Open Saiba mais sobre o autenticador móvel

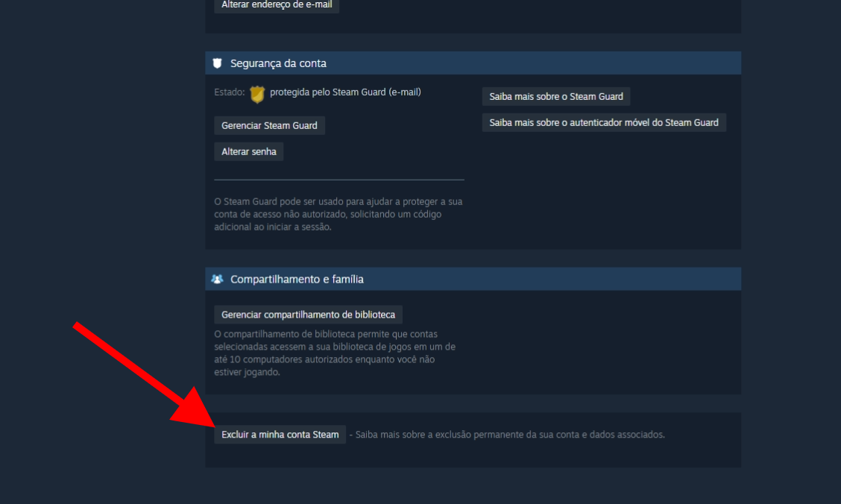point(604,123)
